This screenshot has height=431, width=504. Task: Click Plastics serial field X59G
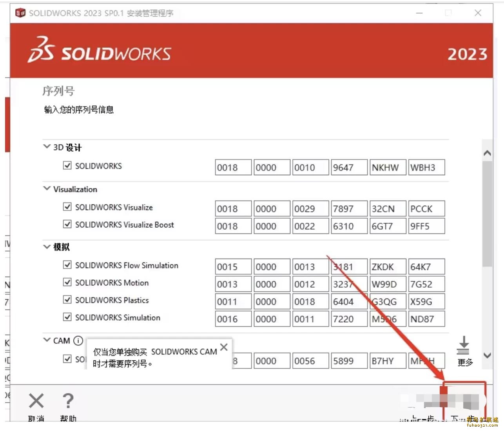click(426, 301)
